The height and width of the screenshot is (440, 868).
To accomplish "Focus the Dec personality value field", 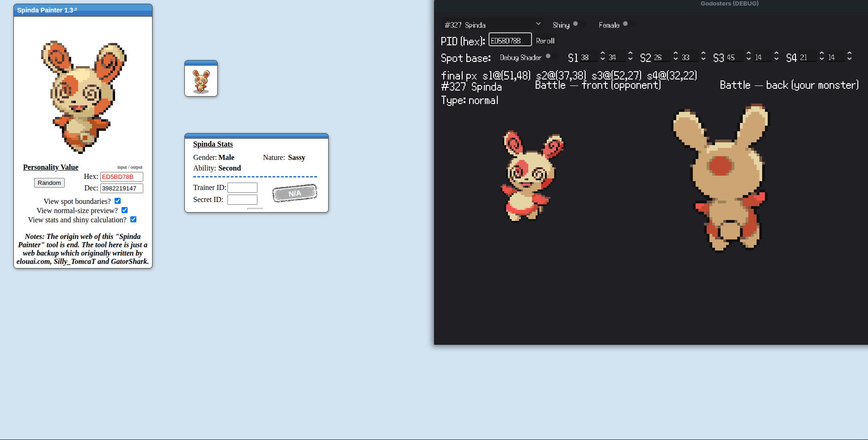I will 122,188.
